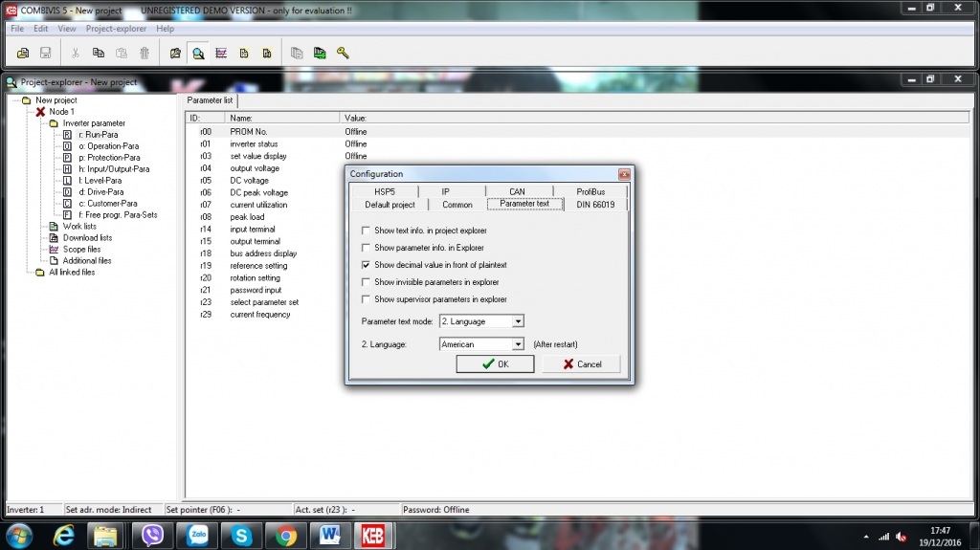Open Google Chrome from the taskbar

[285, 536]
